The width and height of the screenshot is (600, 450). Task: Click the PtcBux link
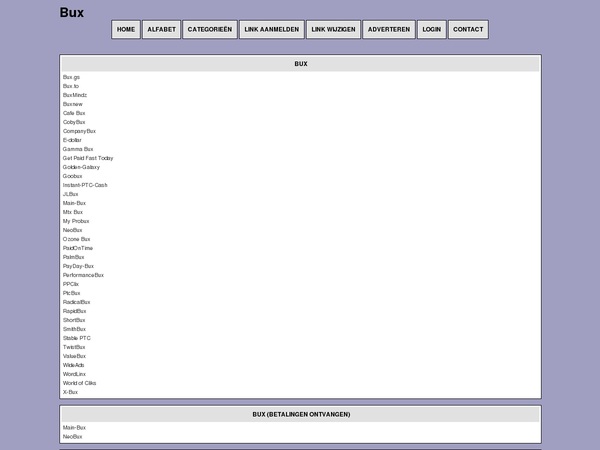72,293
